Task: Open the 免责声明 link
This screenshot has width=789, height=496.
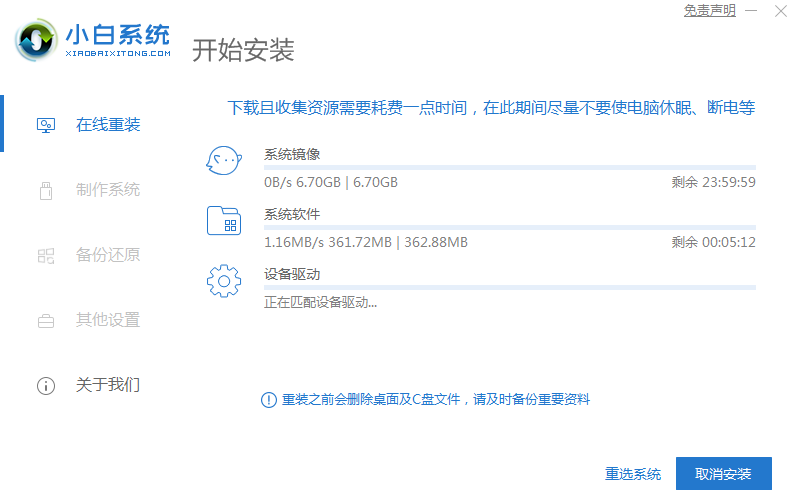Action: 709,11
